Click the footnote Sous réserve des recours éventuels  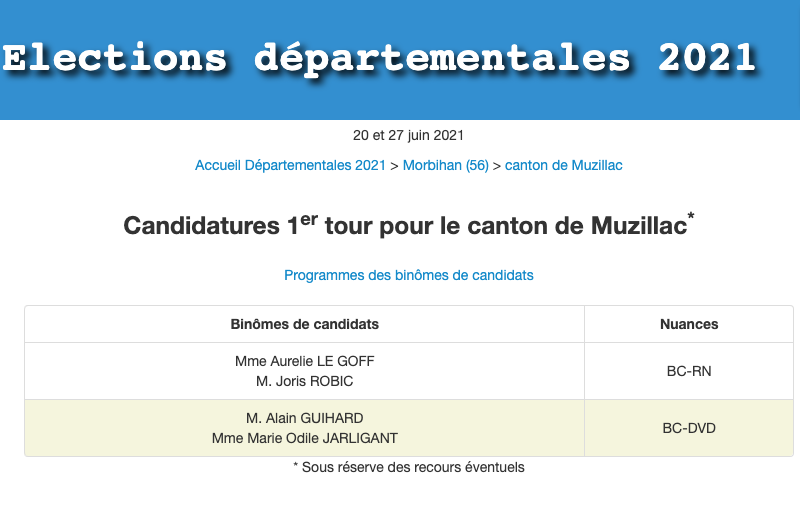(408, 467)
